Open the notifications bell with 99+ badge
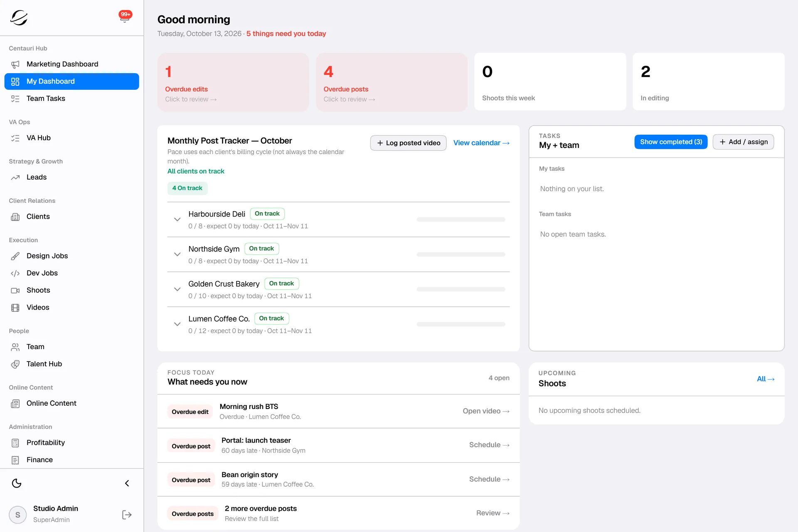Screen dimensions: 798x532 click(125, 17)
